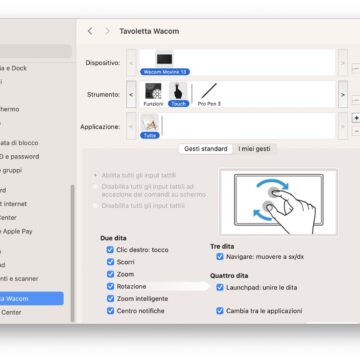The width and height of the screenshot is (360, 360).
Task: Open the Wacom item in the sidebar
Action: tap(32, 298)
